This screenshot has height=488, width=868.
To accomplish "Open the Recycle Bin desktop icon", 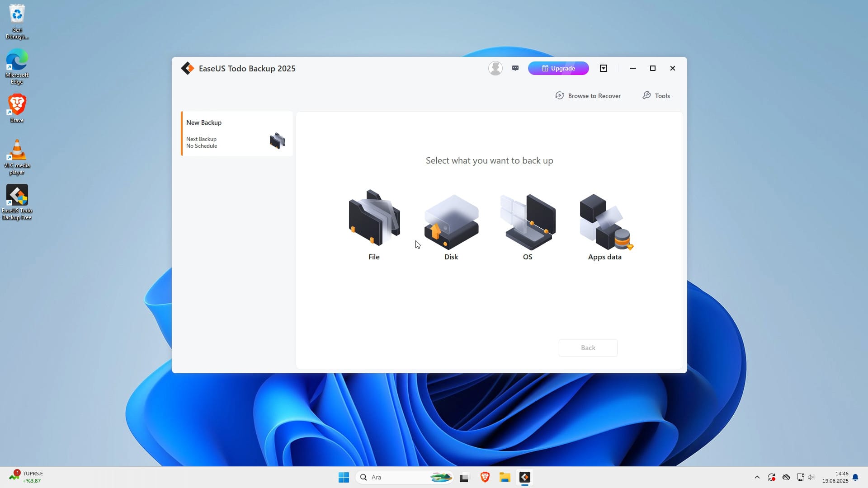I will coord(17,21).
